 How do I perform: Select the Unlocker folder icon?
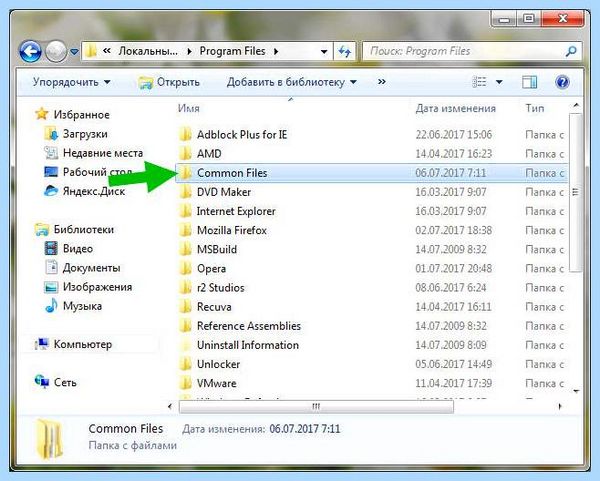186,364
